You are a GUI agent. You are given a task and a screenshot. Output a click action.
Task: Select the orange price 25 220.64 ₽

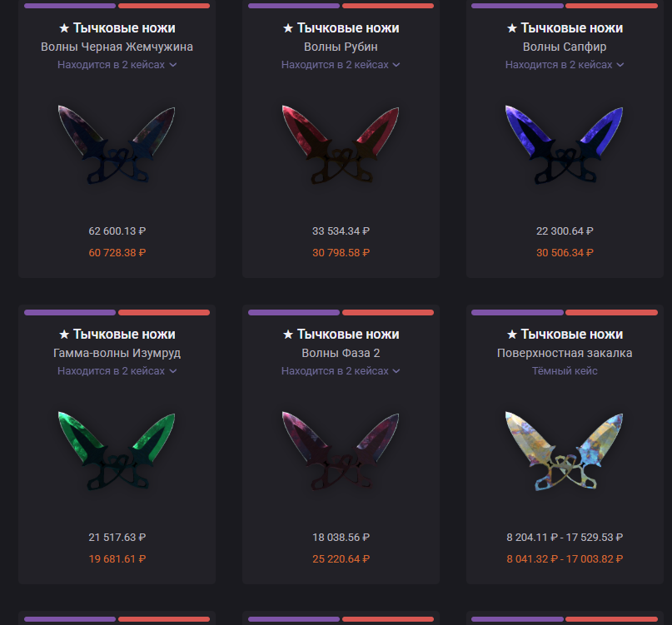tap(341, 559)
